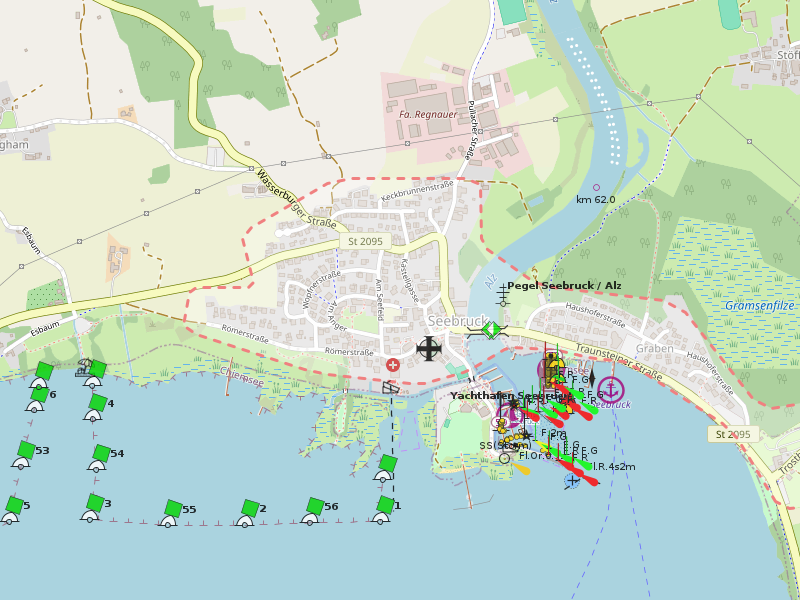Click green buoy number 4

pos(96,404)
